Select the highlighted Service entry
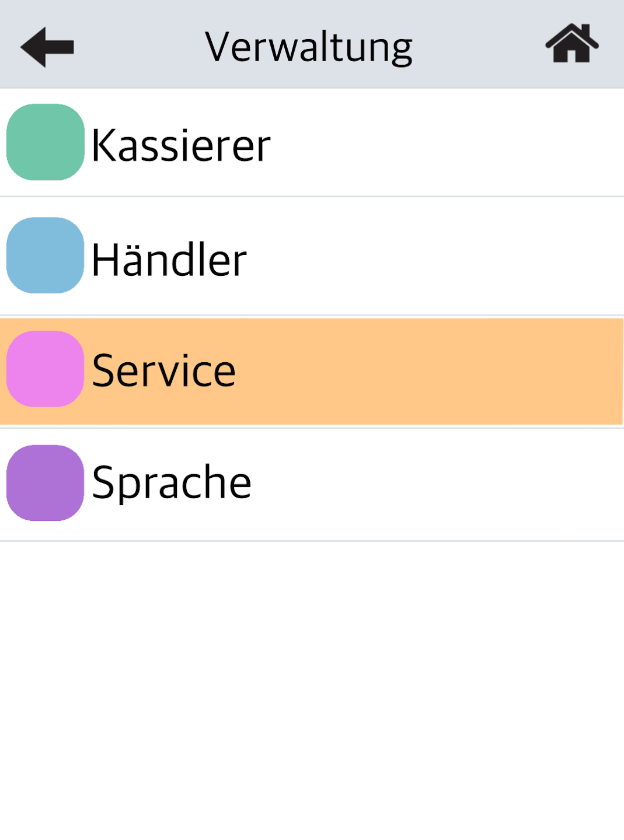This screenshot has width=624, height=840. coord(312,372)
